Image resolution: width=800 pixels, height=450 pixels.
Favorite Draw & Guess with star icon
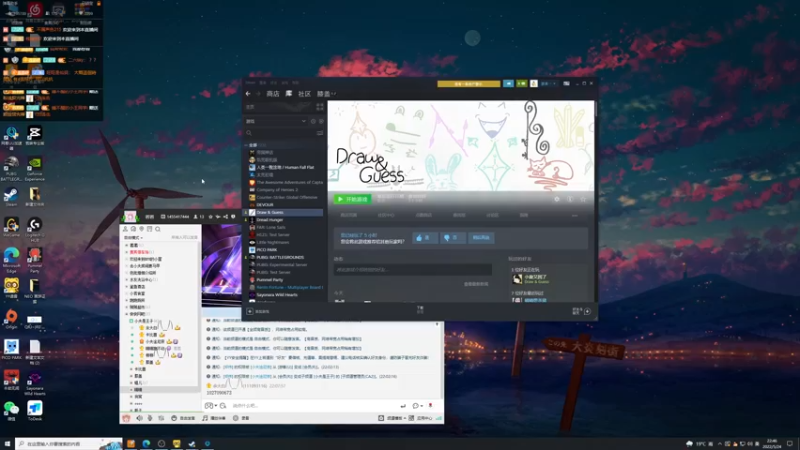583,199
